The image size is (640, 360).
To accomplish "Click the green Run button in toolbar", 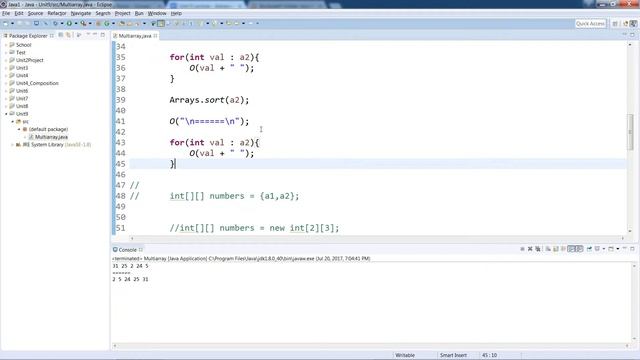I will coord(69,23).
